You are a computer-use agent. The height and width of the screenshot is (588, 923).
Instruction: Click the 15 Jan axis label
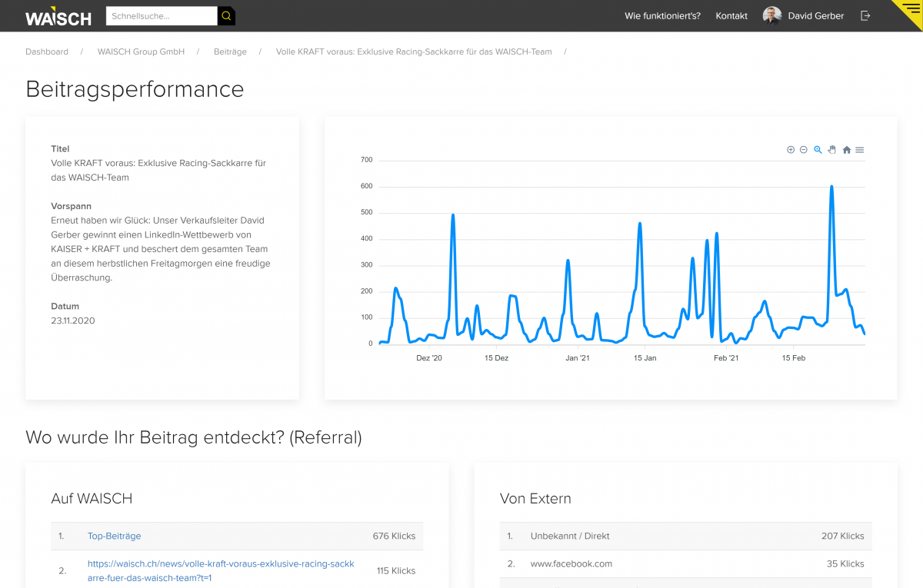coord(645,358)
